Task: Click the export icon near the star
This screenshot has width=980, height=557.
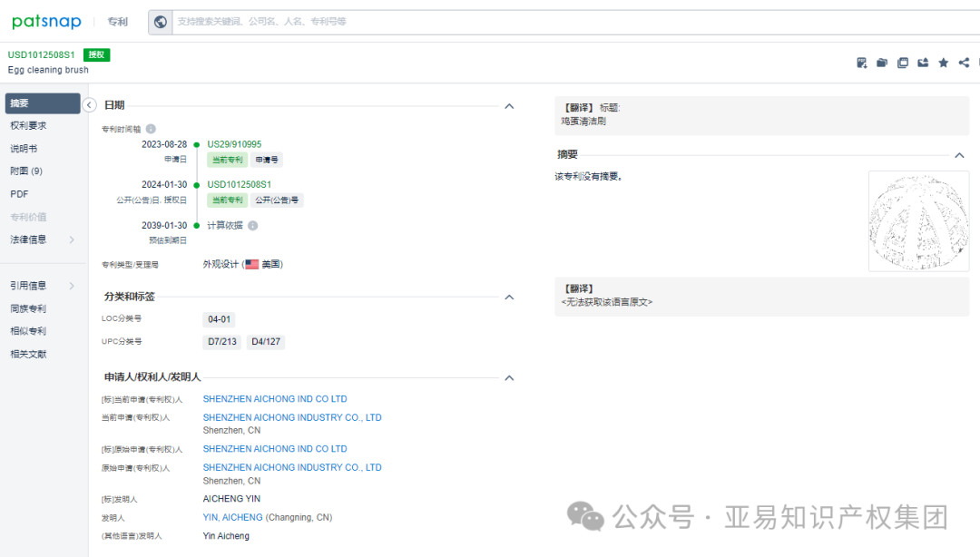Action: coord(923,63)
